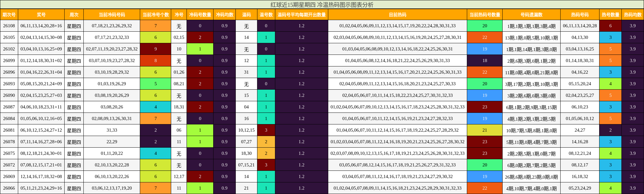
Task: Select prize numbers 06,11,13,14,20,28+16
Action: point(41,26)
